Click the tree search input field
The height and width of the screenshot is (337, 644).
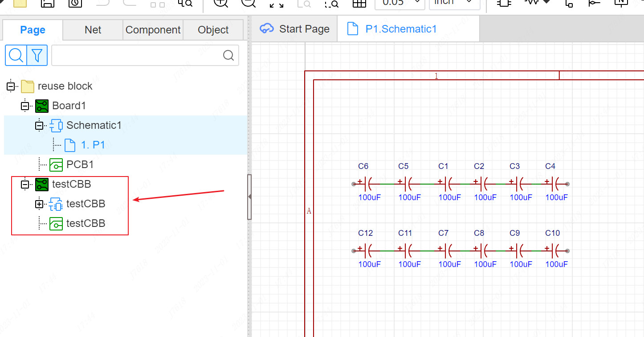(x=145, y=55)
